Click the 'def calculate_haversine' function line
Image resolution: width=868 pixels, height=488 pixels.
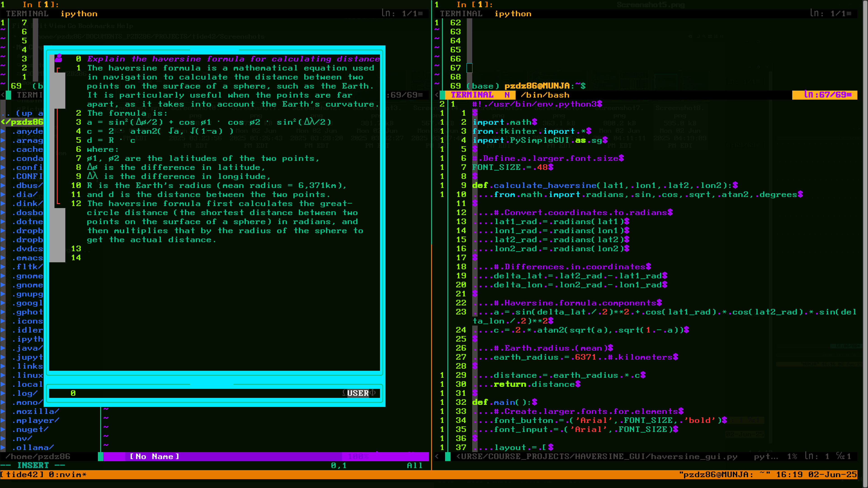(x=605, y=185)
